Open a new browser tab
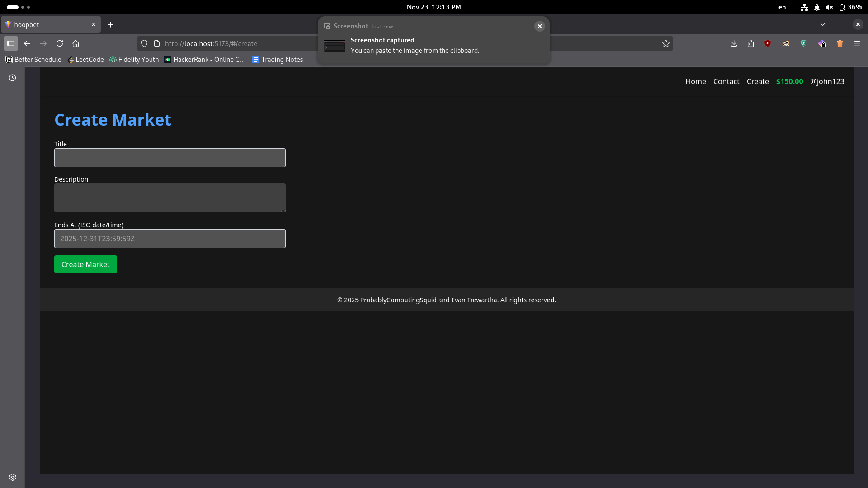This screenshot has height=488, width=868. pos(111,25)
